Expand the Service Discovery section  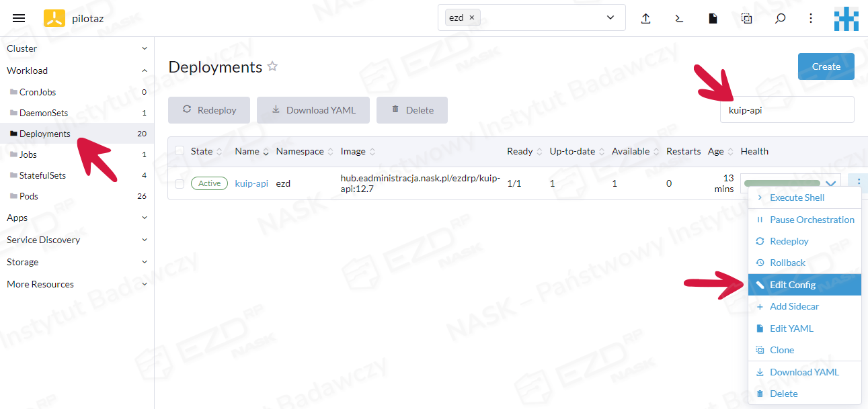click(144, 240)
